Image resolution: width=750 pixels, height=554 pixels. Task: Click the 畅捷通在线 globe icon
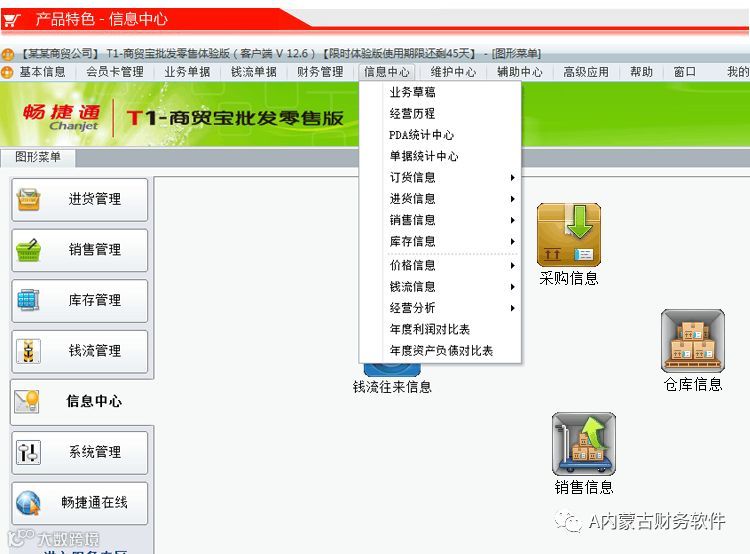(x=29, y=503)
